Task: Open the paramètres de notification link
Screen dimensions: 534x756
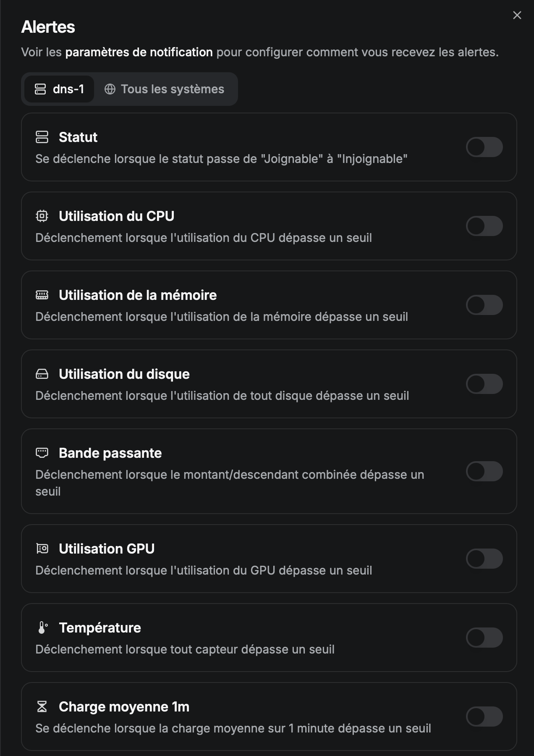Action: click(x=139, y=52)
